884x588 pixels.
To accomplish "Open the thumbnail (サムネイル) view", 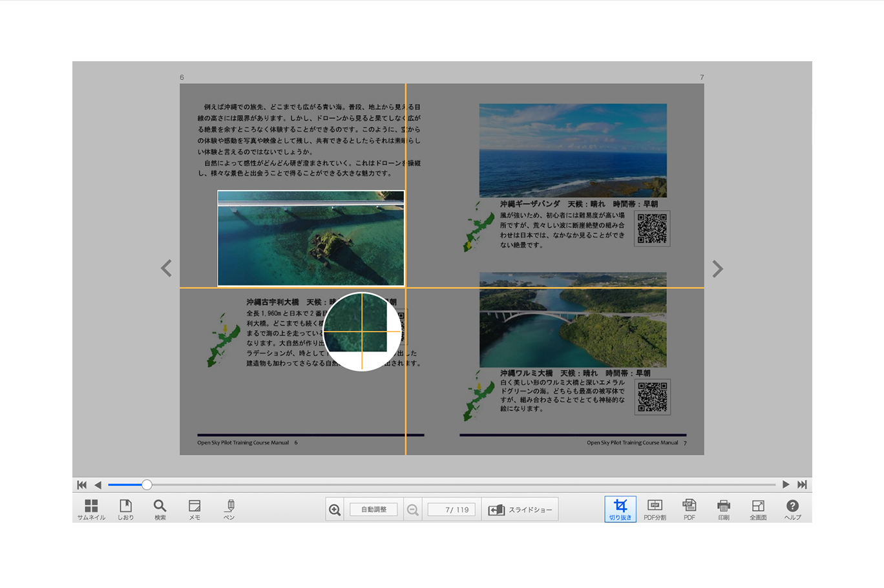I will pos(91,509).
